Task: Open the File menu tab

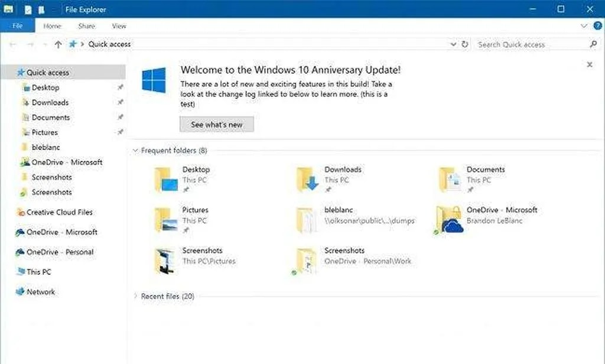Action: (18, 26)
